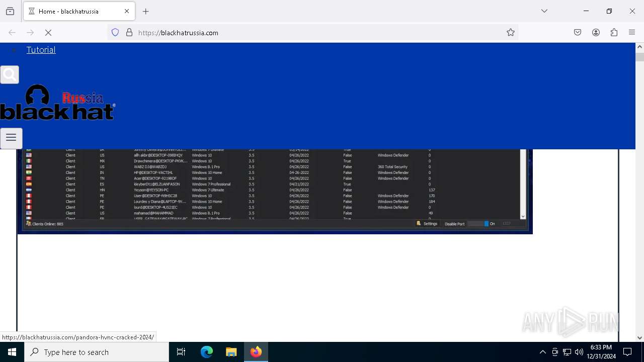
Task: Open the network tray icon
Action: 567,352
